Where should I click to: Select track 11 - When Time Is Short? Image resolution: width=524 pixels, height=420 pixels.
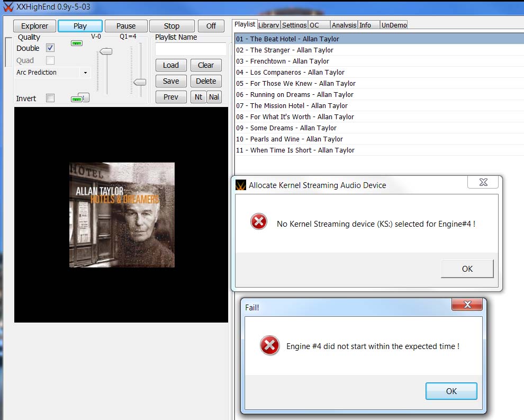point(380,150)
